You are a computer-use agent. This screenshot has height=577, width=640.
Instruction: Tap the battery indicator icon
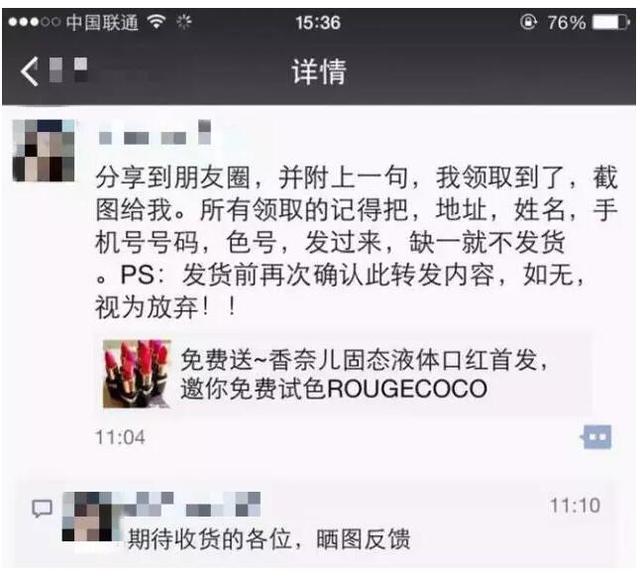(611, 22)
